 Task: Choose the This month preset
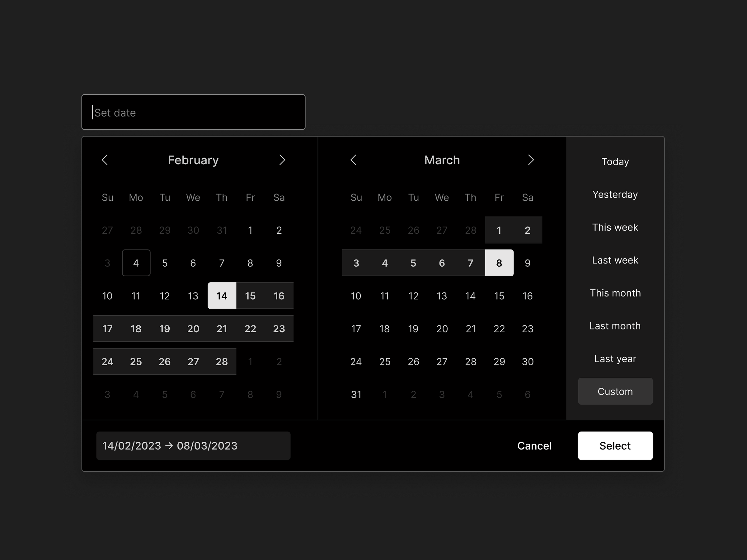(x=615, y=293)
